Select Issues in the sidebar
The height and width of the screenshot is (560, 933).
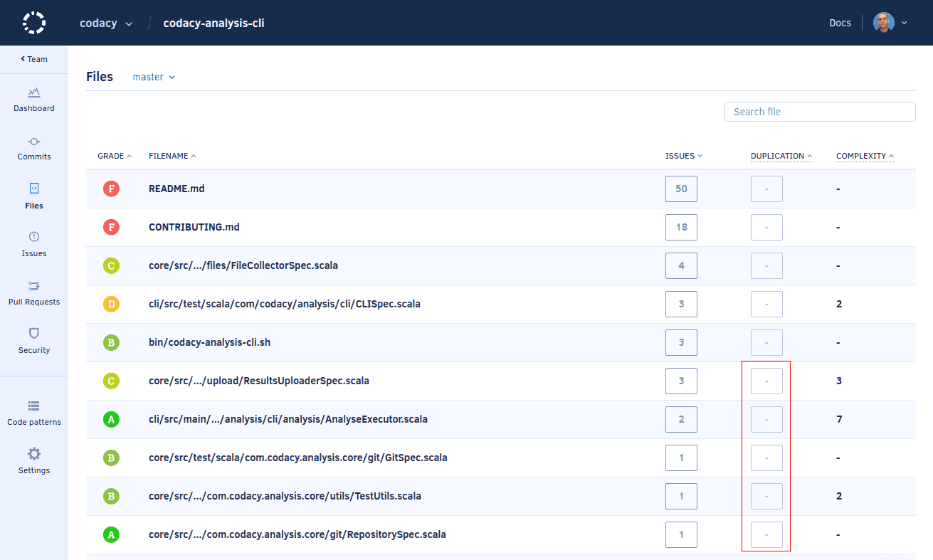coord(33,245)
